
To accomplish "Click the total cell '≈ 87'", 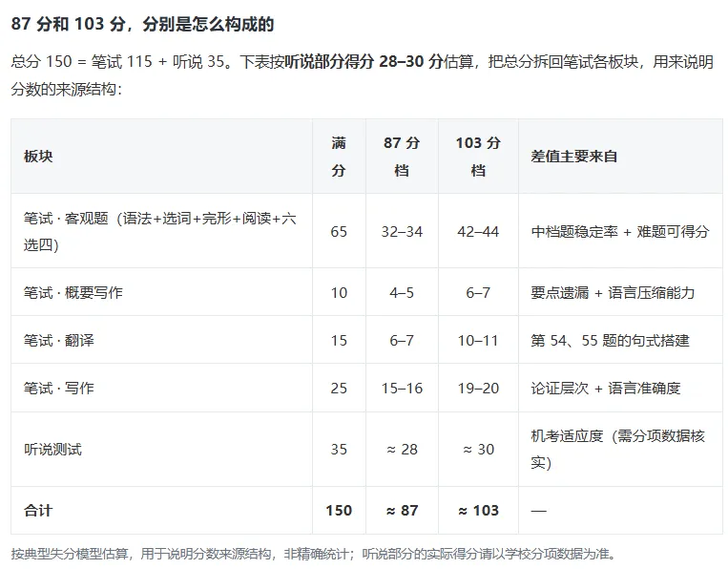I will (402, 511).
